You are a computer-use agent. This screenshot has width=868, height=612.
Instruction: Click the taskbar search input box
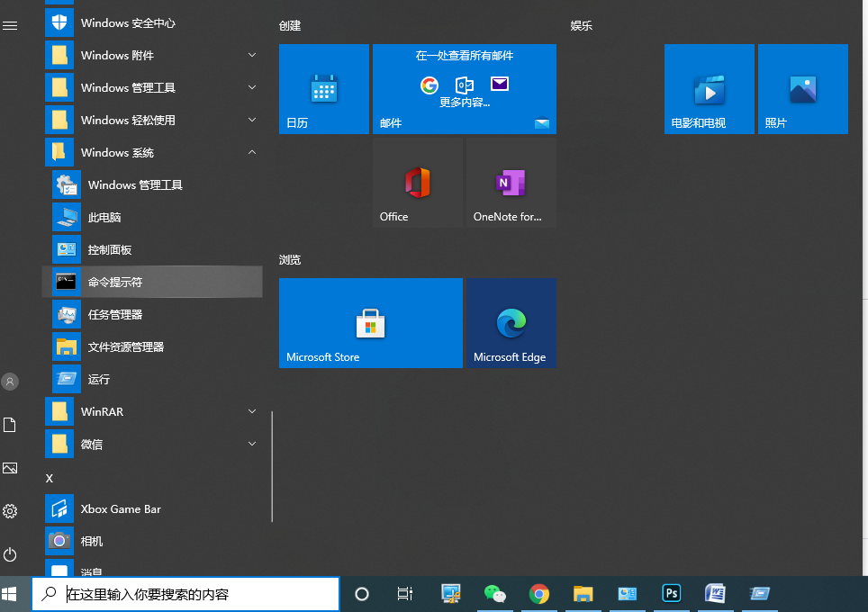[185, 594]
